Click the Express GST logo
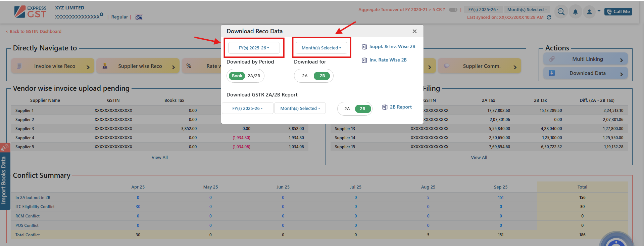The height and width of the screenshot is (246, 644). click(30, 12)
